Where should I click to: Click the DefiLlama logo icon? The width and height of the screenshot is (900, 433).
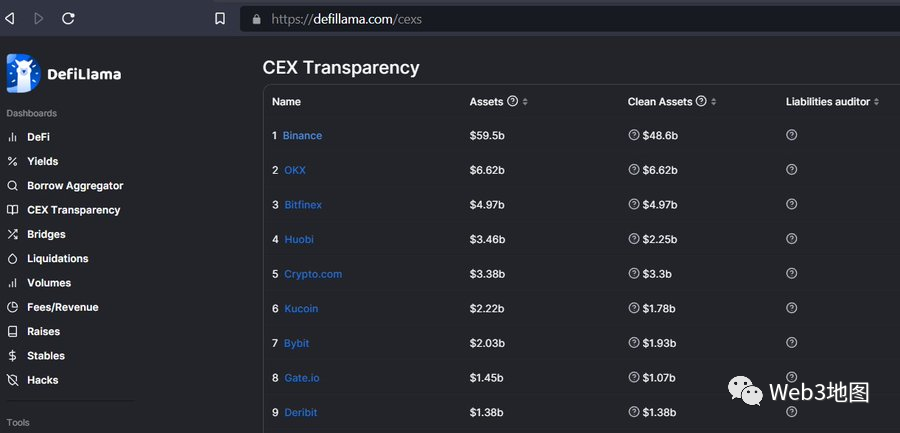click(x=21, y=73)
